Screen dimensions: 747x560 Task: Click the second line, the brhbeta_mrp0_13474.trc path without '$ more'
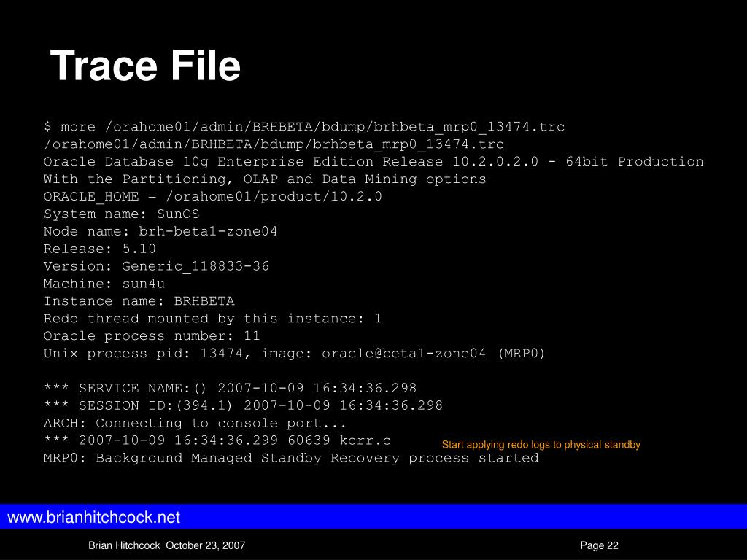tap(274, 144)
